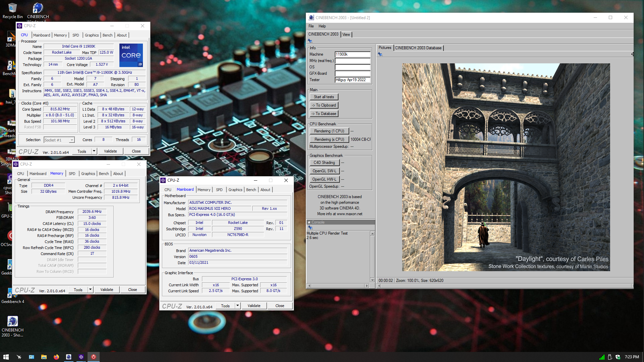This screenshot has height=362, width=644.
Task: Open the Selection Socket #1 dropdown
Action: click(x=59, y=140)
